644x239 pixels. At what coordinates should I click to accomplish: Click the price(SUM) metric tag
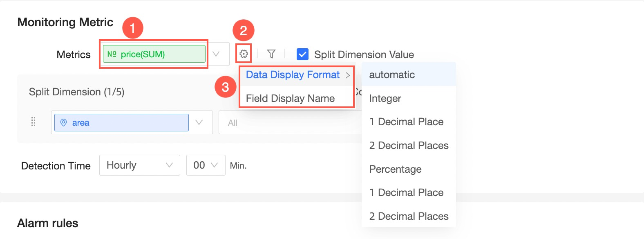[154, 54]
